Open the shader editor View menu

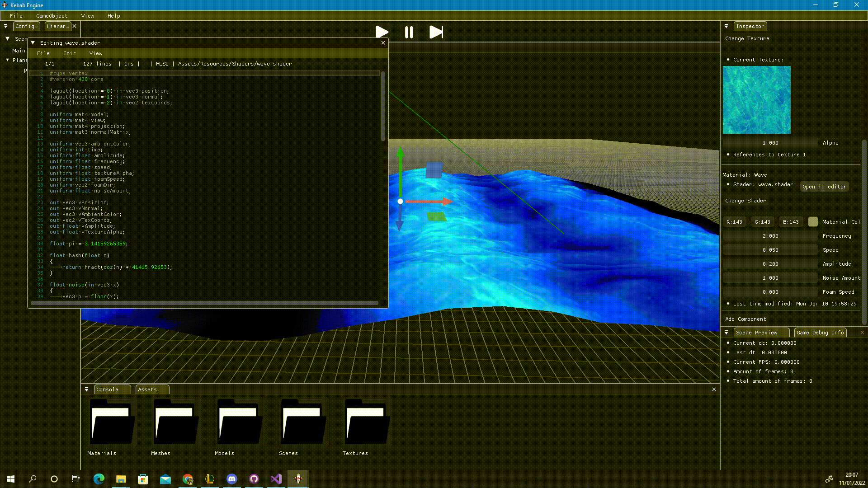96,53
